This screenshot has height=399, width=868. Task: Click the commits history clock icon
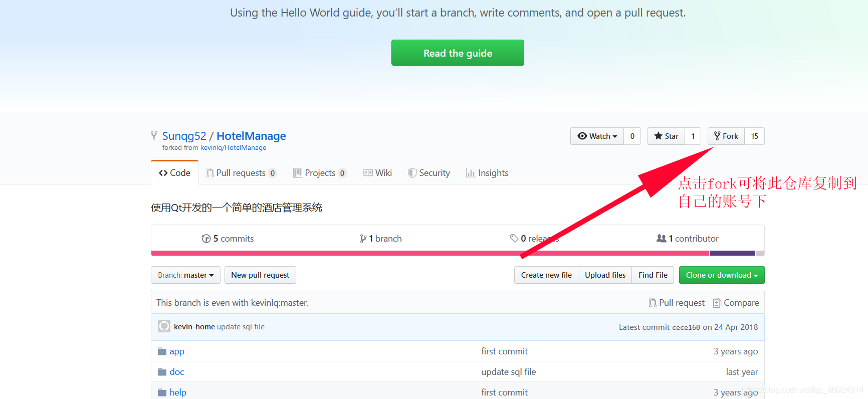click(206, 239)
